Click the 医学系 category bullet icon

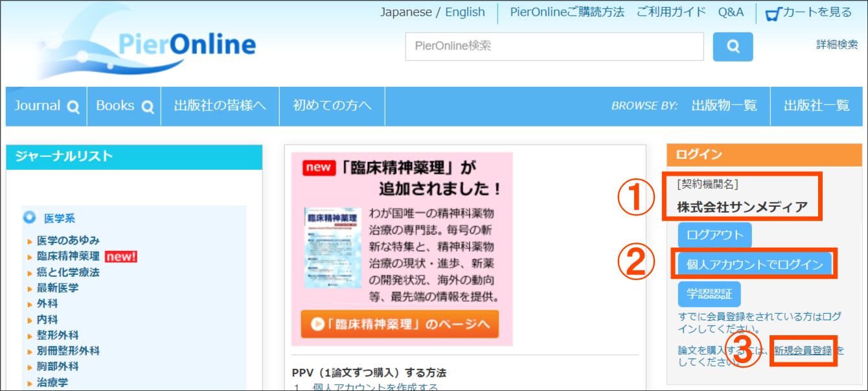[x=30, y=219]
